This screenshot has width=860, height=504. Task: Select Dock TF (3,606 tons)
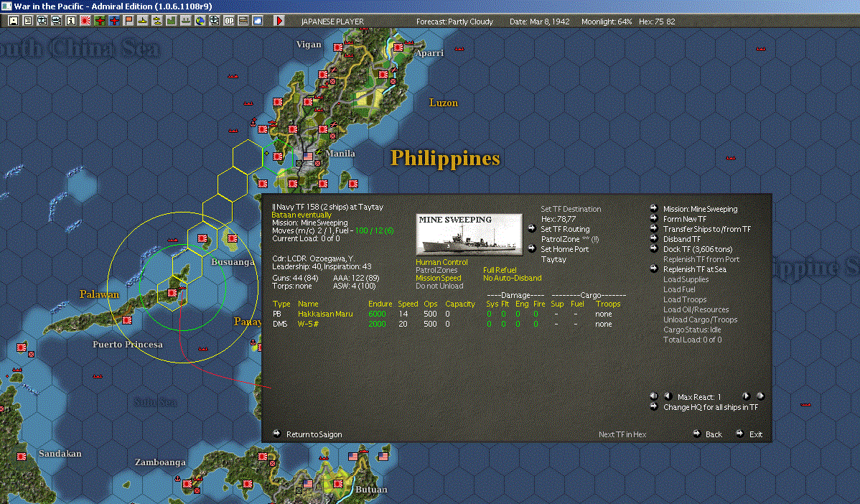(x=698, y=249)
